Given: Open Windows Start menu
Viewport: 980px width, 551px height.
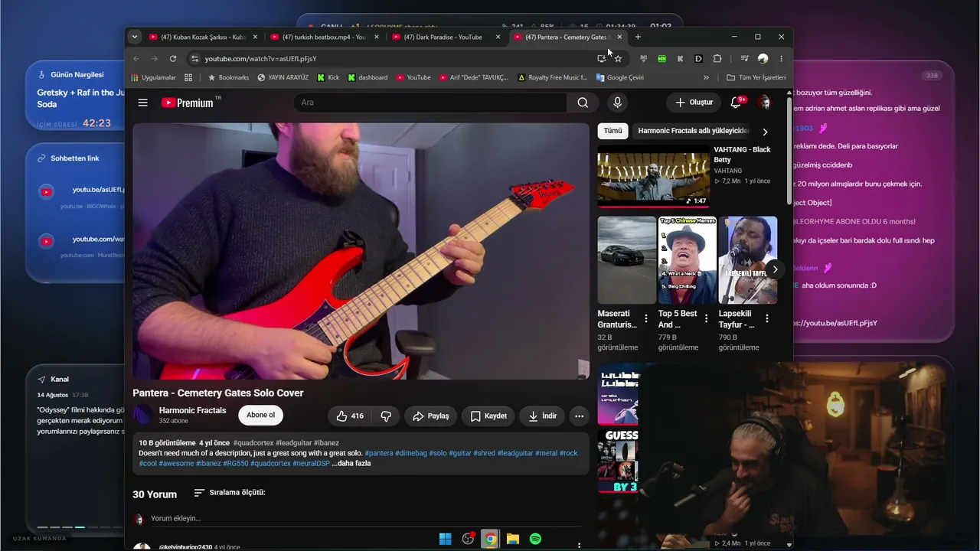Looking at the screenshot, I should tap(445, 539).
